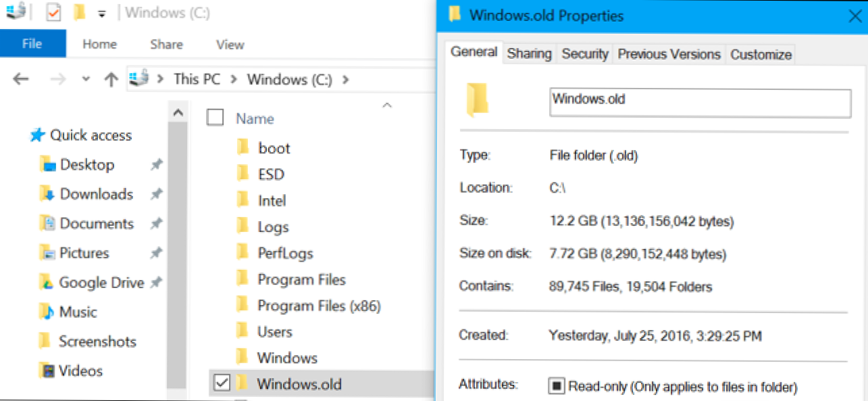
Task: Click the pin icon next to Desktop
Action: pos(156,164)
